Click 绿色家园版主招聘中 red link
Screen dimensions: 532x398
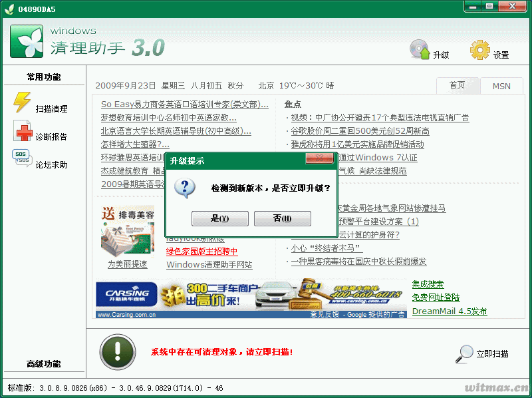click(x=202, y=252)
